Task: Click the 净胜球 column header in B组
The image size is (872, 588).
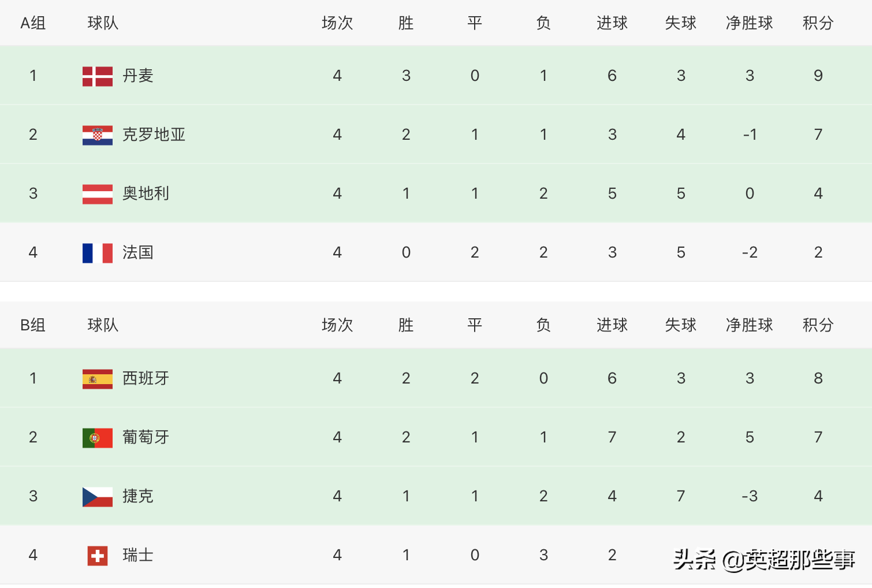Action: coord(749,325)
